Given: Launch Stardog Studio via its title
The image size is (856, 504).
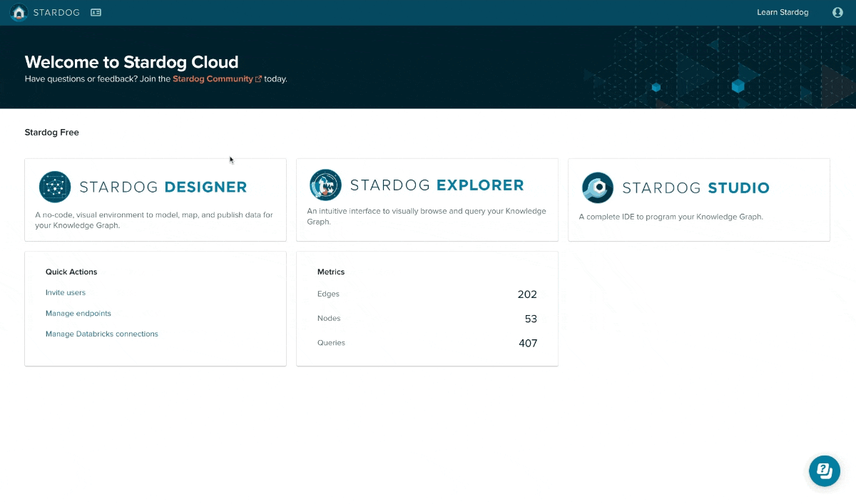Looking at the screenshot, I should pyautogui.click(x=695, y=188).
